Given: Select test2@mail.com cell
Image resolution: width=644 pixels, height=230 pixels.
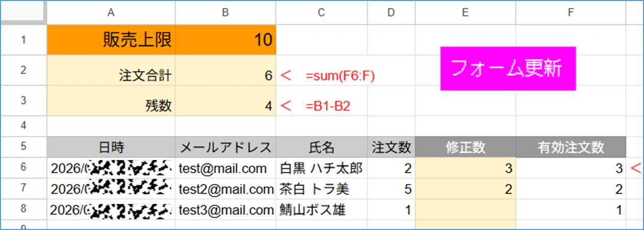Looking at the screenshot, I should [x=226, y=190].
